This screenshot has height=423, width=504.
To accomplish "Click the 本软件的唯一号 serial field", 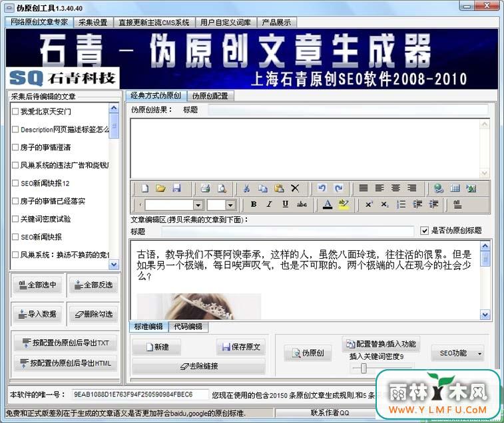I will 140,394.
